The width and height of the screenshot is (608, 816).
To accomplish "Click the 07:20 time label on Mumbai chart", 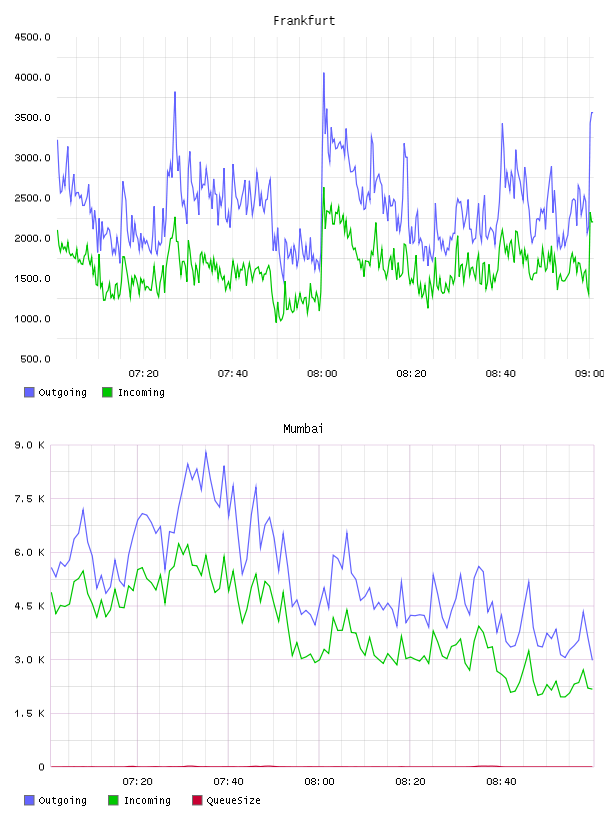I will (137, 782).
